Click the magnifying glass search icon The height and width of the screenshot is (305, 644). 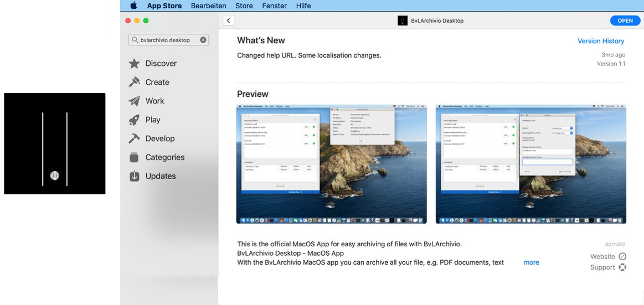click(135, 40)
